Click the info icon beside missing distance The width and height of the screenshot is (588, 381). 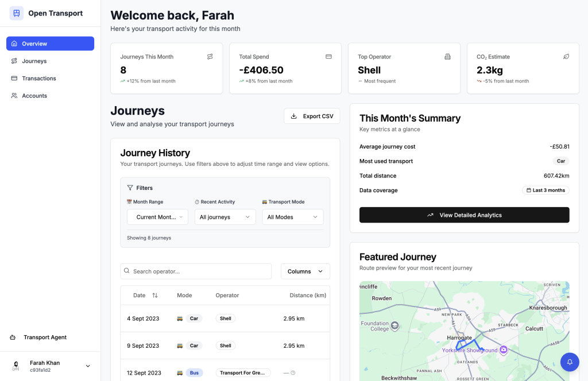pyautogui.click(x=293, y=373)
